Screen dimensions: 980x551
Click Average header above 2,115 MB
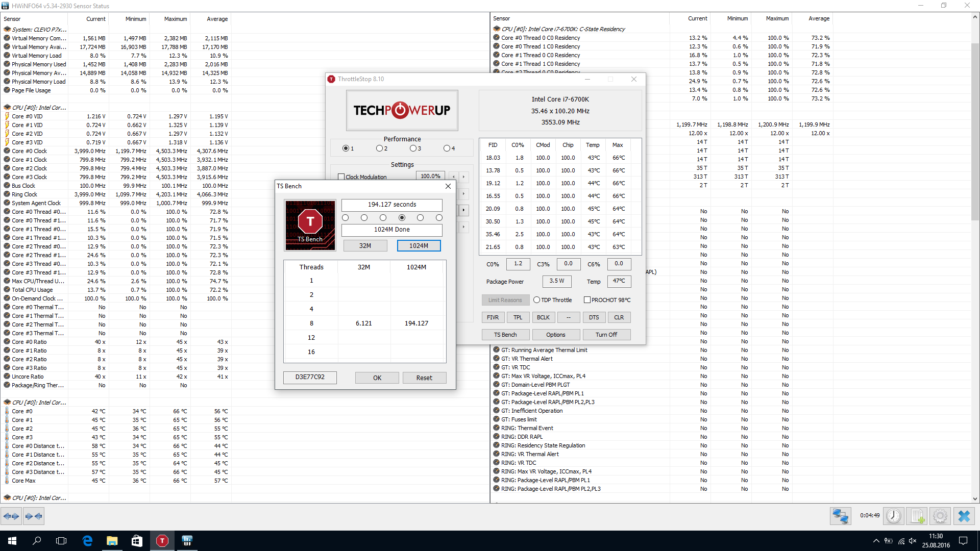tap(217, 19)
